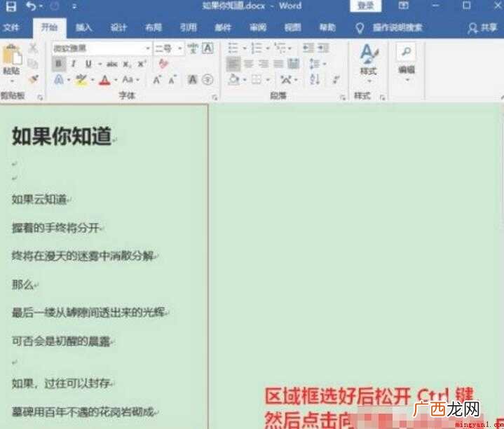
Task: Click the Save icon in the title bar
Action: tap(11, 6)
